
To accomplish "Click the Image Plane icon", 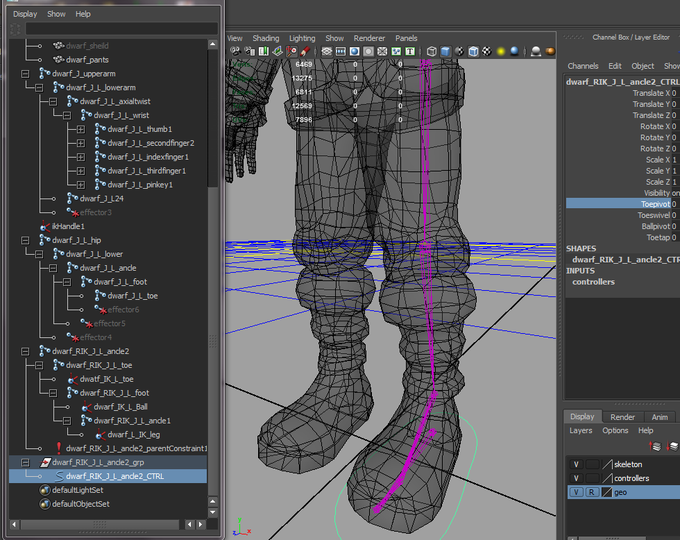I will point(278,52).
